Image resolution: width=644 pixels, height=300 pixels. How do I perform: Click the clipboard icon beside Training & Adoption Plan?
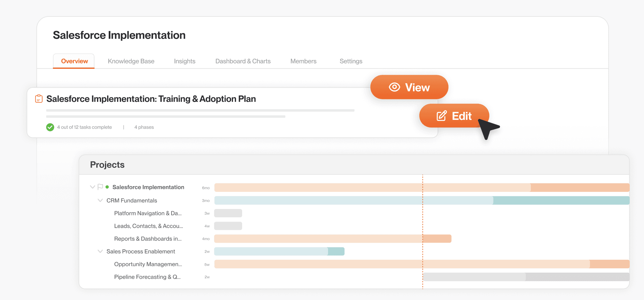39,99
